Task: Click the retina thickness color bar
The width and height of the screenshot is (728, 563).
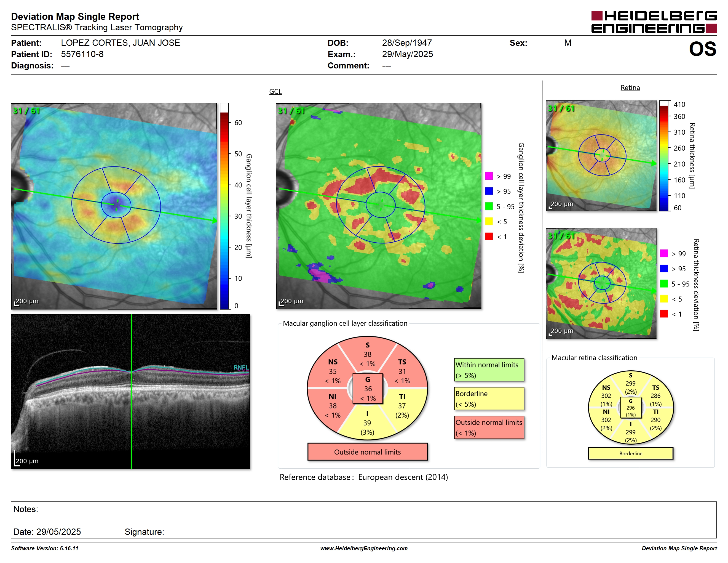Action: click(664, 156)
